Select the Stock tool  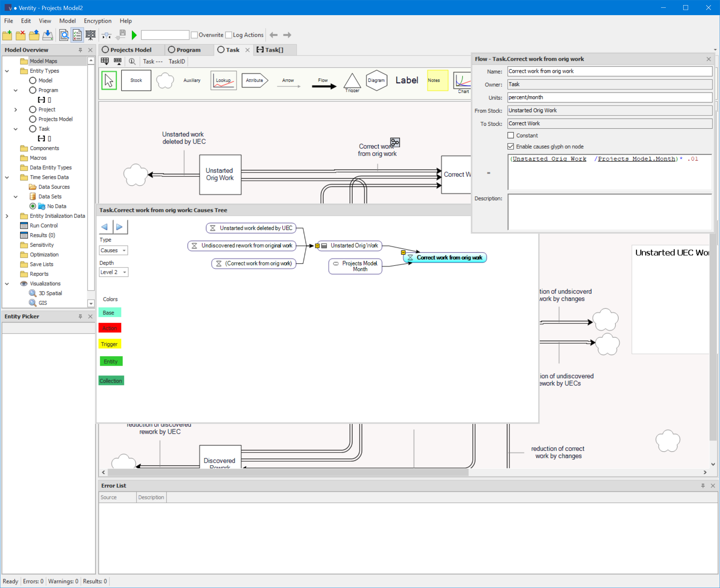click(x=136, y=80)
